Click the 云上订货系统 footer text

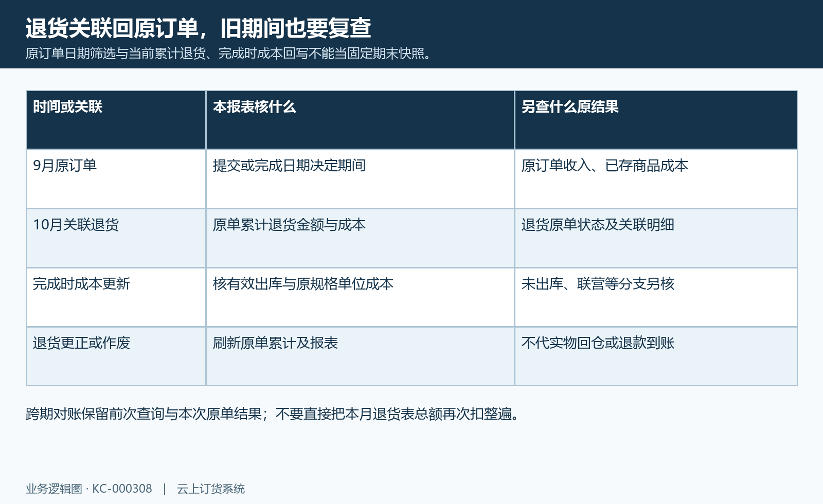(211, 489)
